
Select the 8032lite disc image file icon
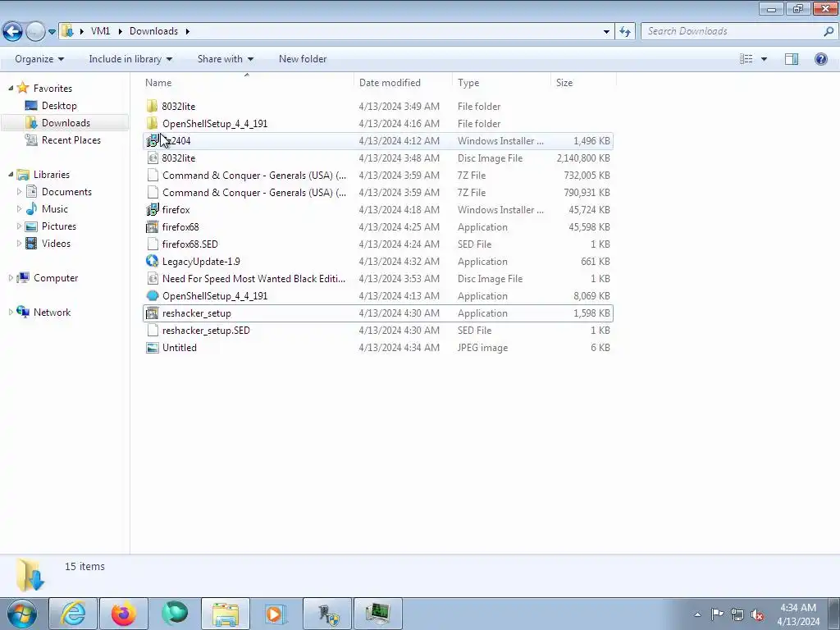[153, 158]
